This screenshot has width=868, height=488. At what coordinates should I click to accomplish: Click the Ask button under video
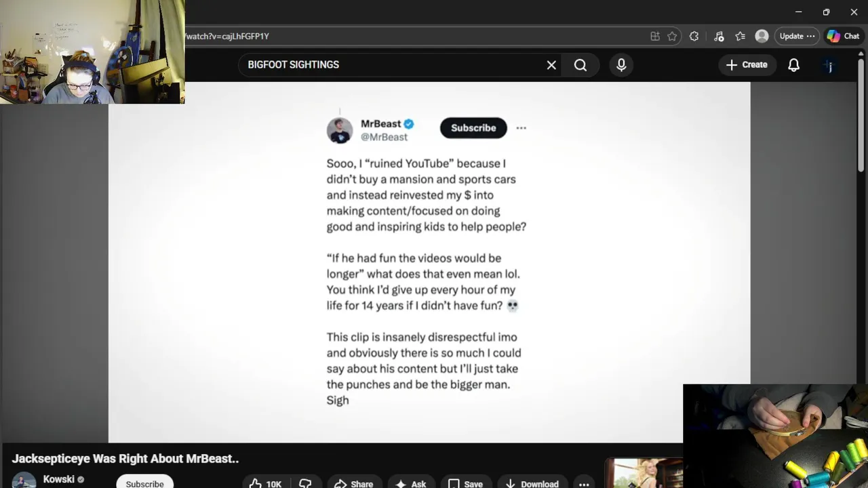pyautogui.click(x=411, y=483)
